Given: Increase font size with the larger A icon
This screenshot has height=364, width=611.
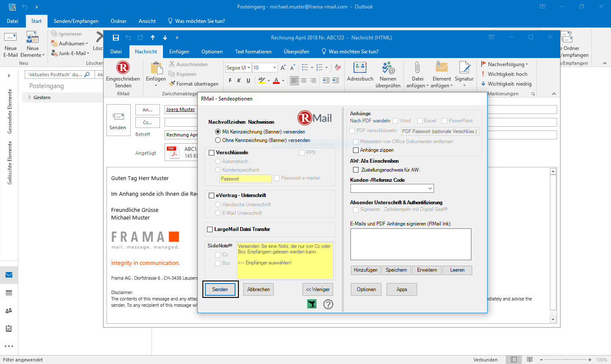Looking at the screenshot, I should click(283, 67).
